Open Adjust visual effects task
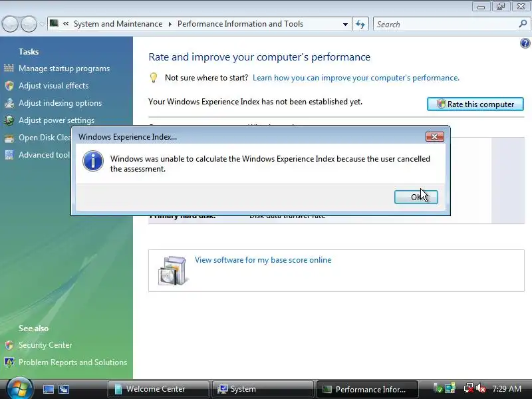532x399 pixels. [x=53, y=86]
